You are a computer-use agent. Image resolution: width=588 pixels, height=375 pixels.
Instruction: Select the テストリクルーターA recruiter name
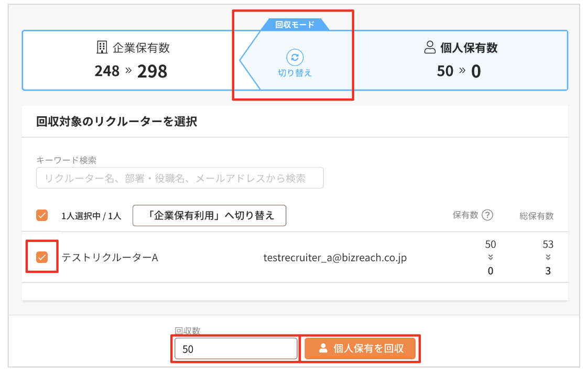coord(110,258)
